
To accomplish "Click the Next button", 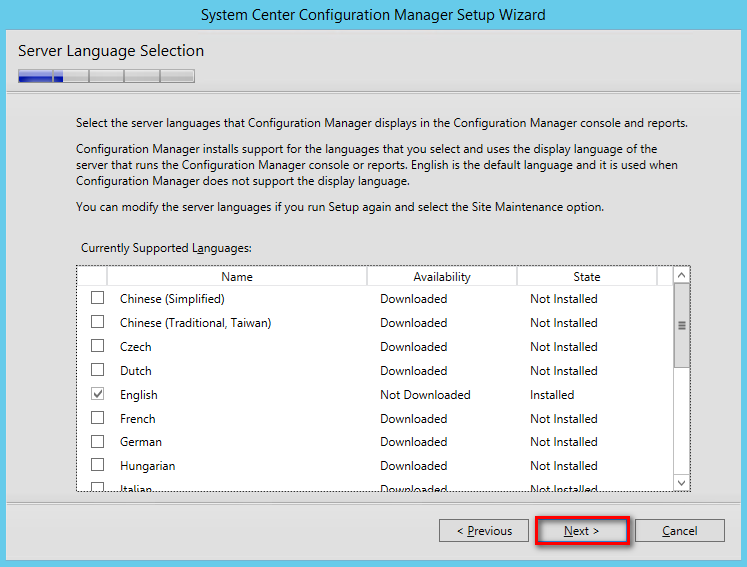I will [x=582, y=530].
